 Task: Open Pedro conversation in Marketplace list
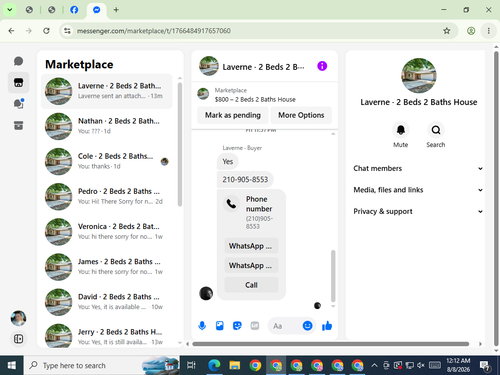[107, 196]
